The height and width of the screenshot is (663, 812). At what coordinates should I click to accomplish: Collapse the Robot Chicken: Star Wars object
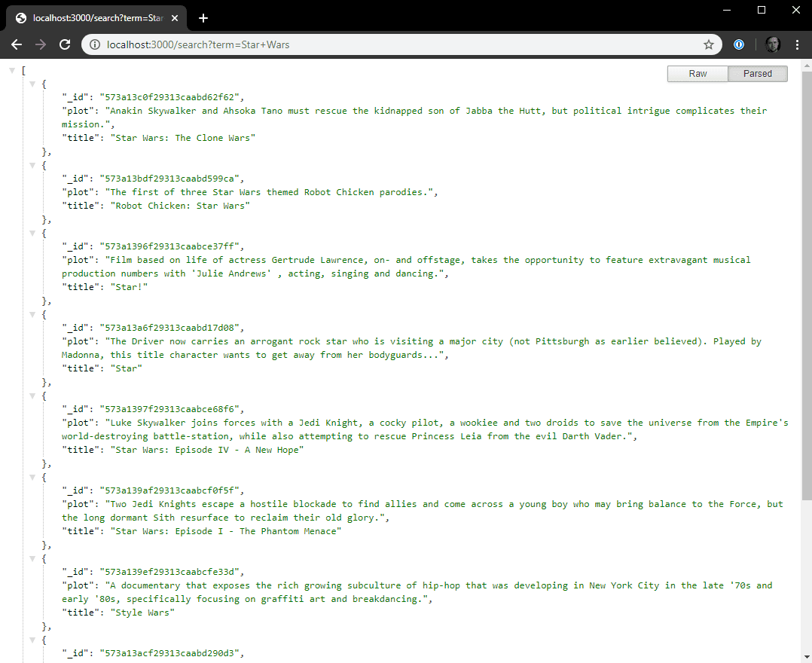tap(32, 165)
